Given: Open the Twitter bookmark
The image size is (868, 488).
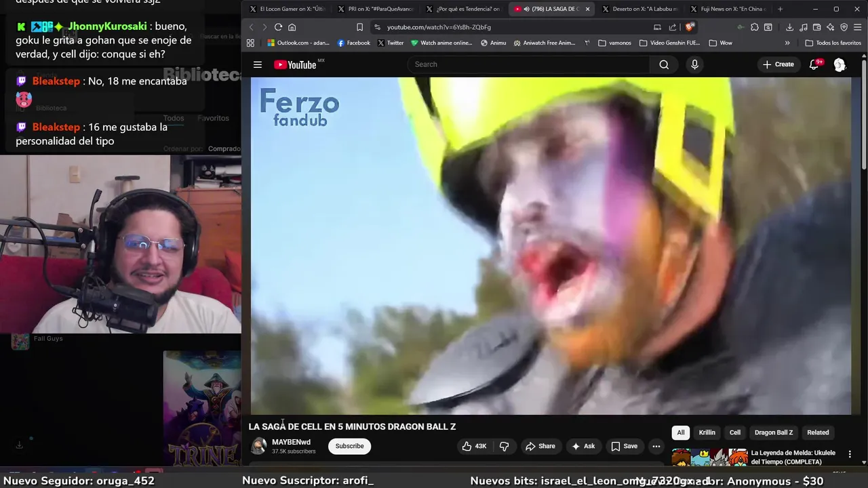Looking at the screenshot, I should pyautogui.click(x=391, y=43).
